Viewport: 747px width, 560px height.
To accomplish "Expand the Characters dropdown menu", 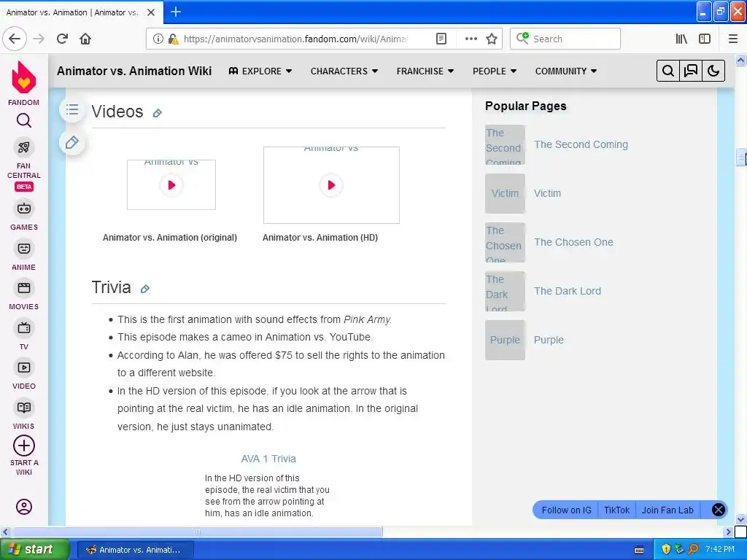I will [344, 71].
